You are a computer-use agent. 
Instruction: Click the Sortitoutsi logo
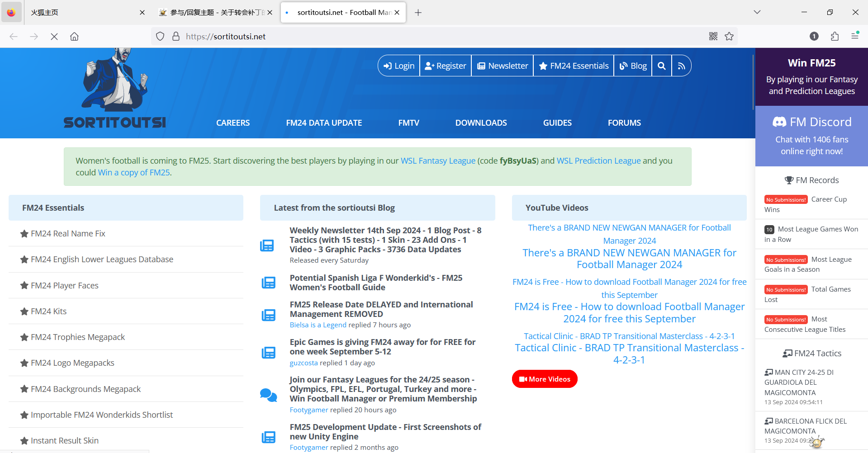coord(115,89)
